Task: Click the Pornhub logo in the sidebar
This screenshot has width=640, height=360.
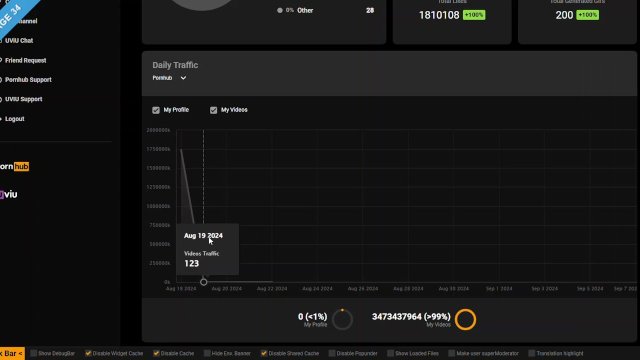Action: point(14,167)
